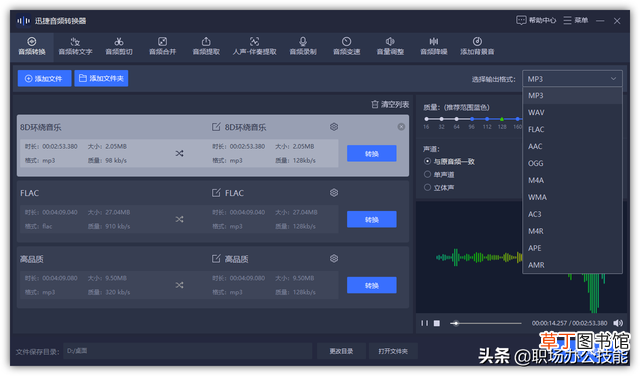Viewport: 640px width, 376px height.
Task: Edit output name of 8D环绕音乐 file
Action: pos(216,127)
